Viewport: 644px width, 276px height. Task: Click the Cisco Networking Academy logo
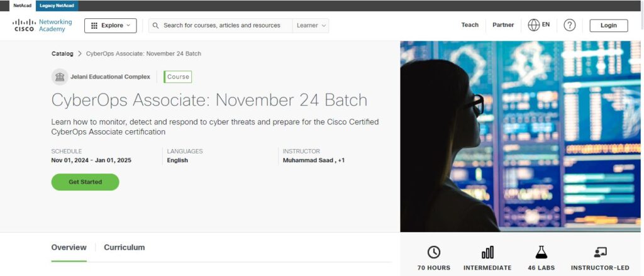42,26
